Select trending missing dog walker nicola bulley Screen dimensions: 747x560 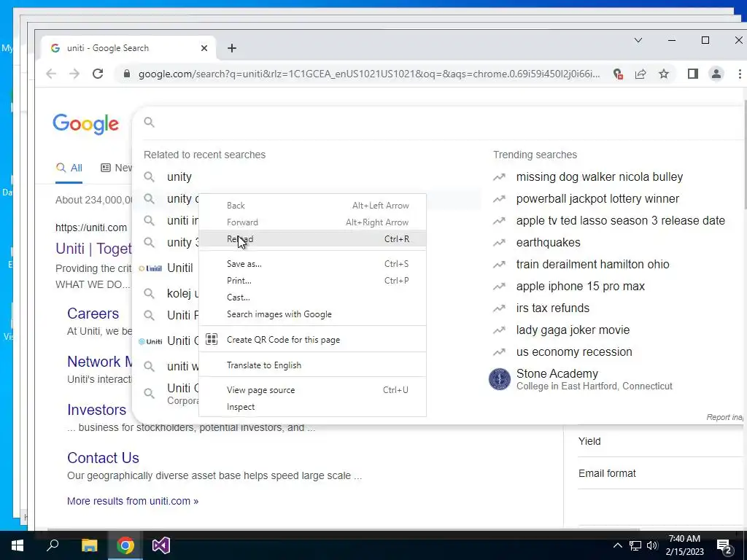point(600,176)
